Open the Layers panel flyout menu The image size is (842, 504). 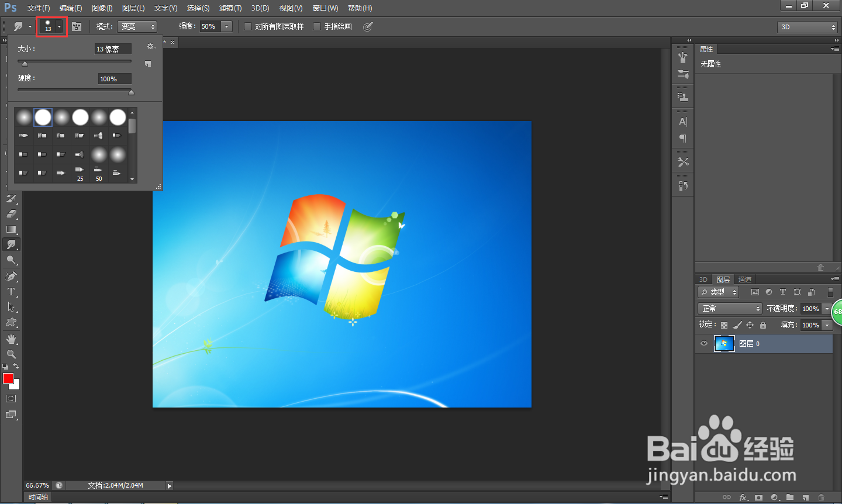[835, 279]
